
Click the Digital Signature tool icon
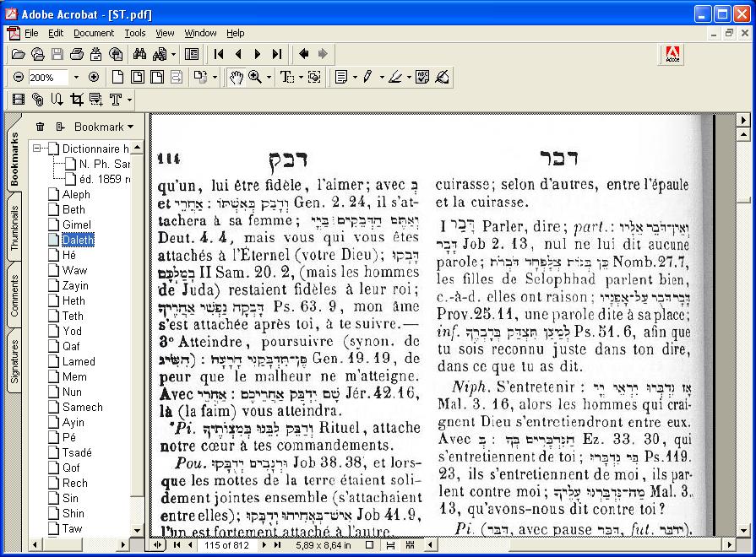click(442, 77)
